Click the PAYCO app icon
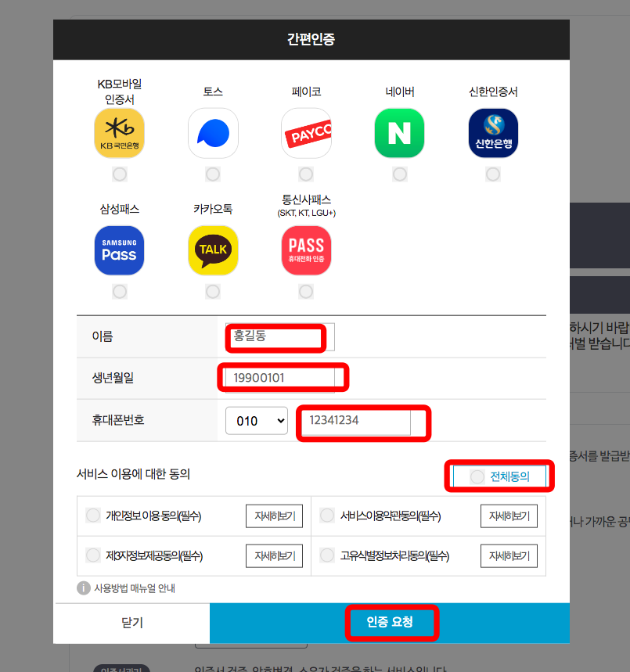 point(306,133)
